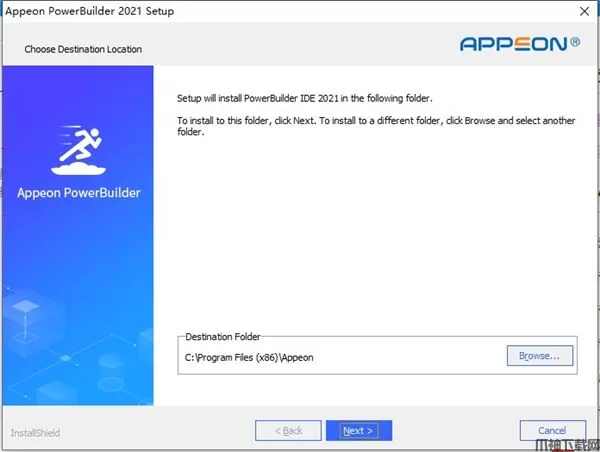Click the running man PowerBuilder icon
Screen dimensions: 600x452
point(78,150)
